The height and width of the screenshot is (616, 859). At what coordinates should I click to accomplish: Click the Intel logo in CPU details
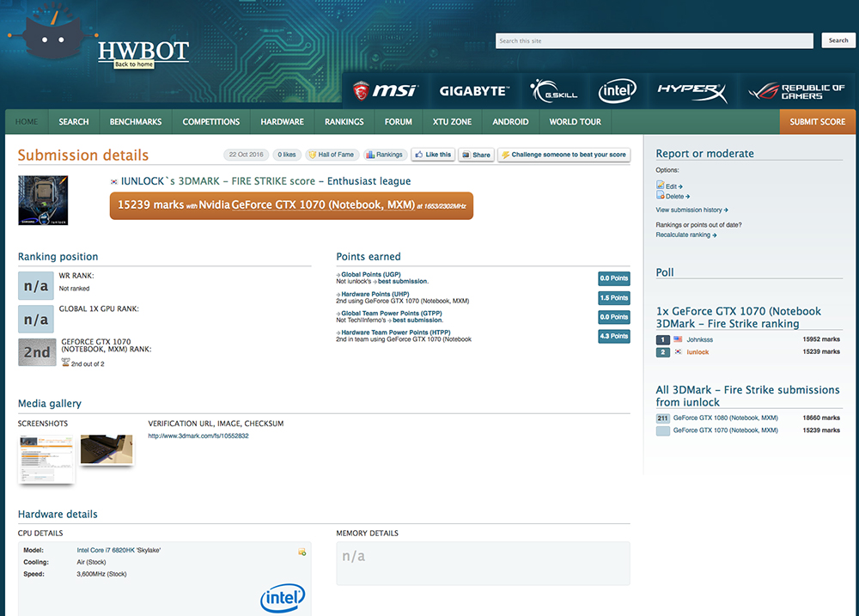[x=283, y=597]
